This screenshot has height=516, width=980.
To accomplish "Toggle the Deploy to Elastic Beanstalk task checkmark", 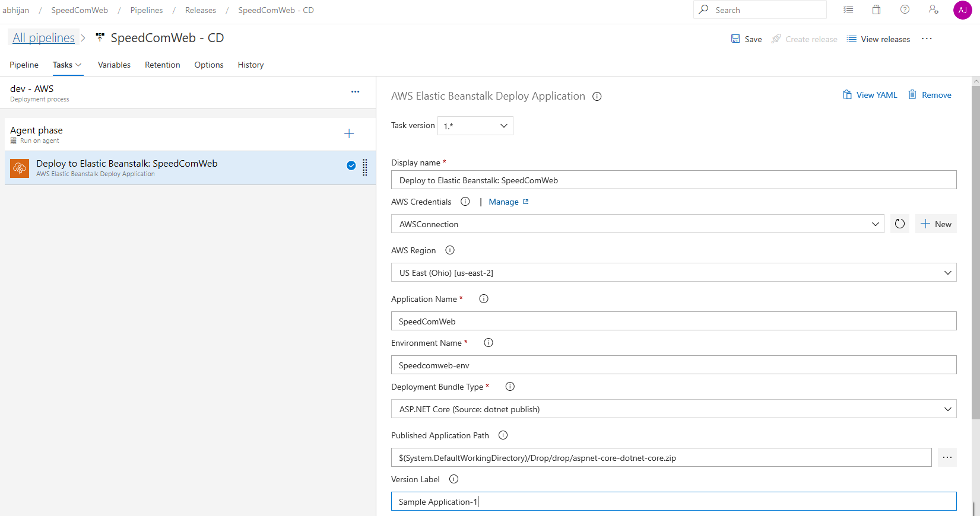I will click(x=351, y=165).
